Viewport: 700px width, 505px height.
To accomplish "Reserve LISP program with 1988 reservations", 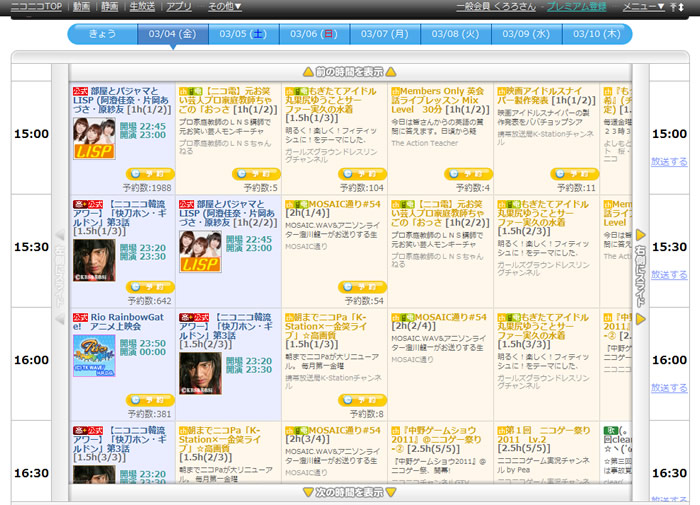I will [150, 174].
